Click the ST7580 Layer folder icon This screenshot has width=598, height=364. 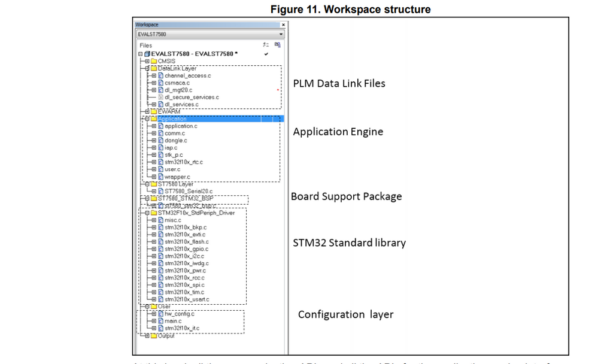pyautogui.click(x=154, y=184)
